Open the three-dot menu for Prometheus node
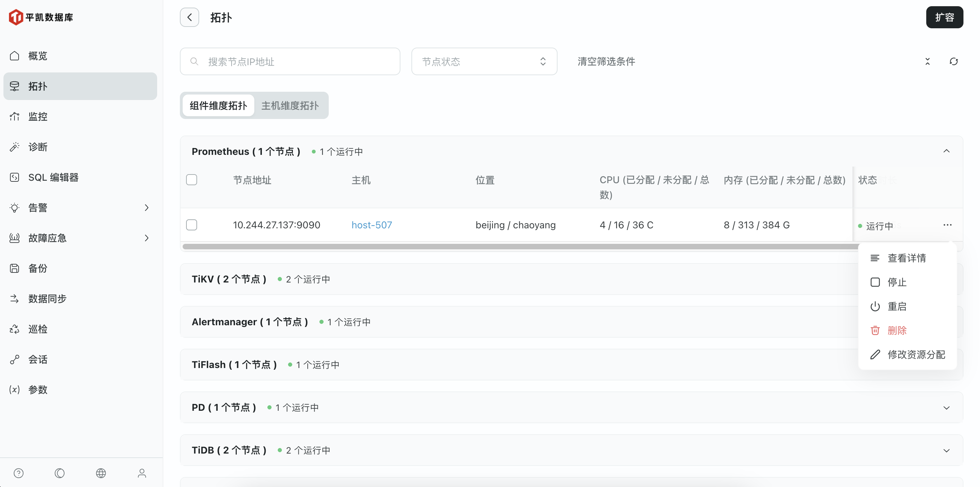This screenshot has width=980, height=487. pyautogui.click(x=947, y=225)
